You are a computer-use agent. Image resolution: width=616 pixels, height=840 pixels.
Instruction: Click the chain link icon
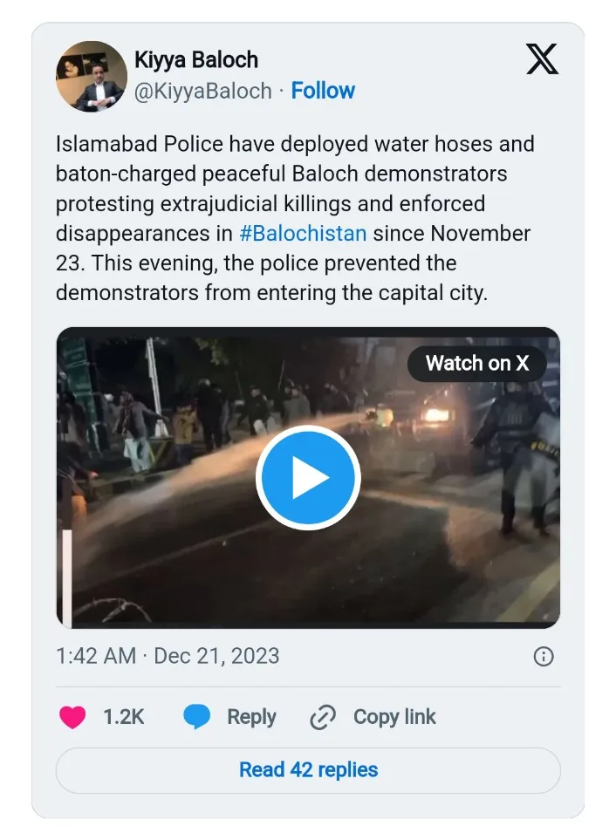pos(323,717)
